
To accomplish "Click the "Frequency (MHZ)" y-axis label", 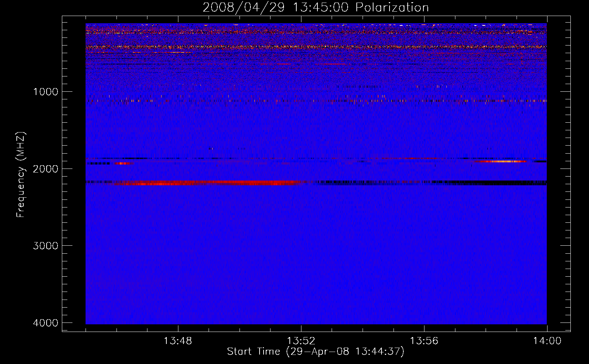I will [21, 175].
